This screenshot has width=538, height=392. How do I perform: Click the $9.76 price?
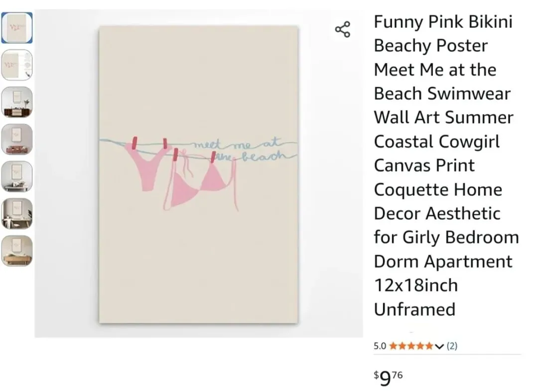click(x=388, y=379)
